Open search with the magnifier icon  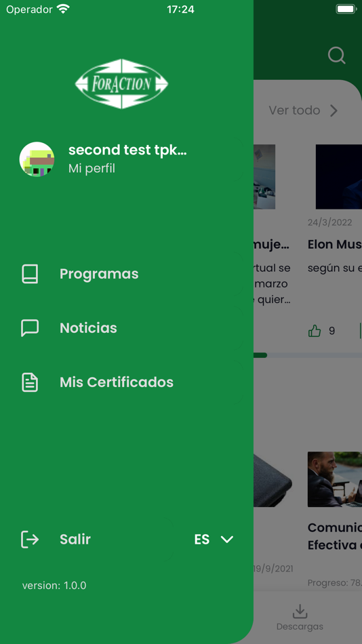pos(337,55)
